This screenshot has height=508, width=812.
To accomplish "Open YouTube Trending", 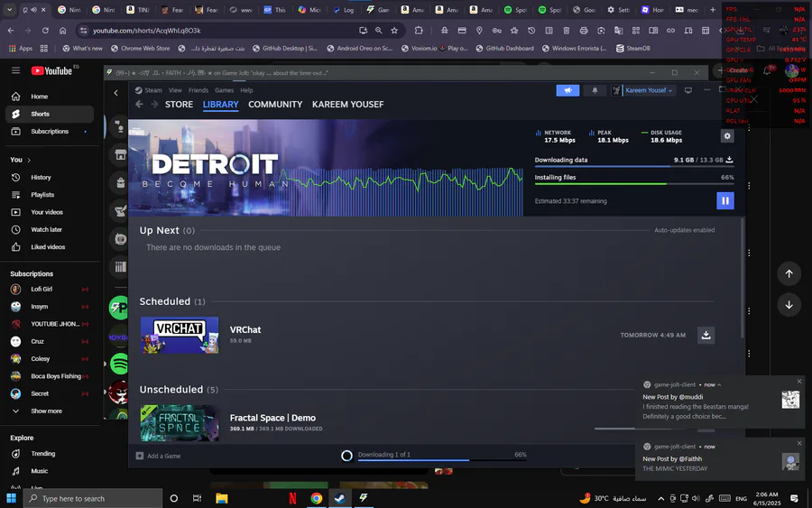I will click(50, 454).
